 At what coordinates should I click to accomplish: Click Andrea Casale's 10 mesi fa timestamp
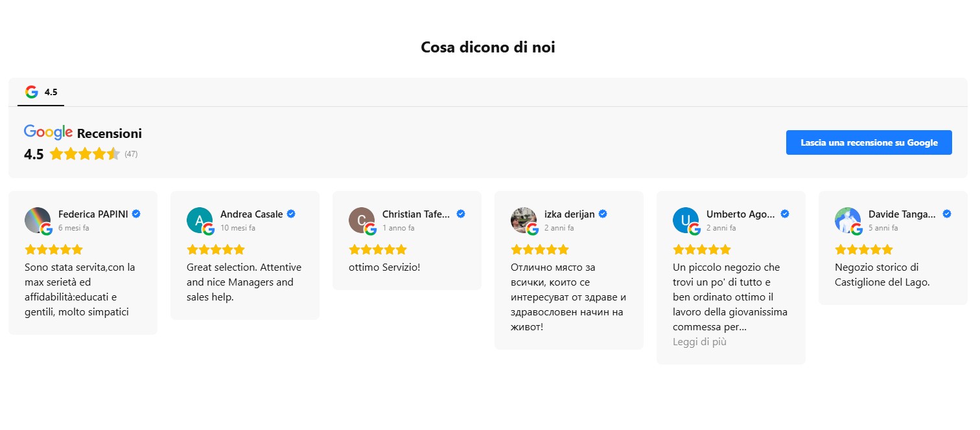click(238, 228)
